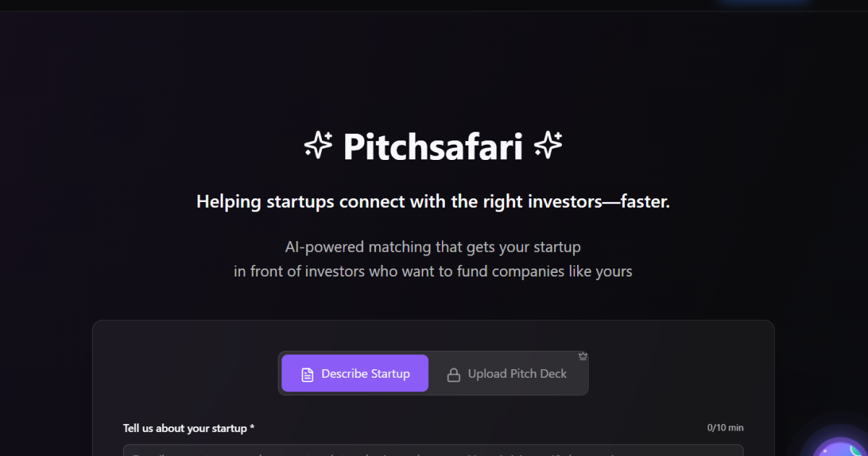The image size is (868, 456).
Task: Click the sparkle icon left of Pitchsafari
Action: pos(318,145)
